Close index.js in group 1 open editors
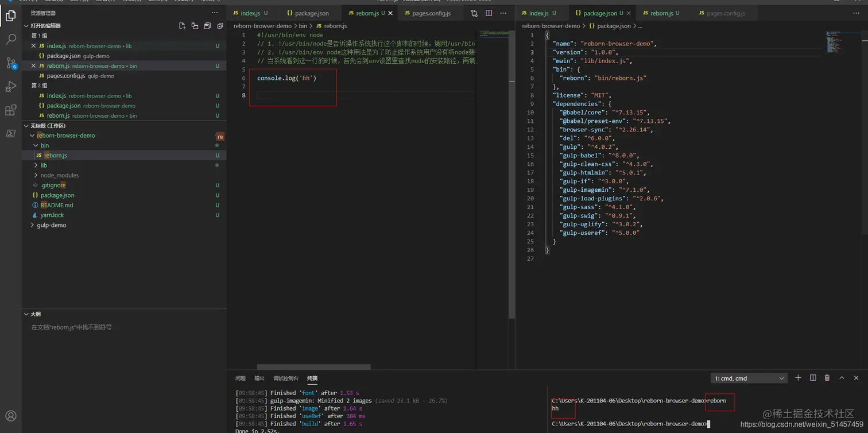Viewport: 868px width, 433px height. point(33,46)
